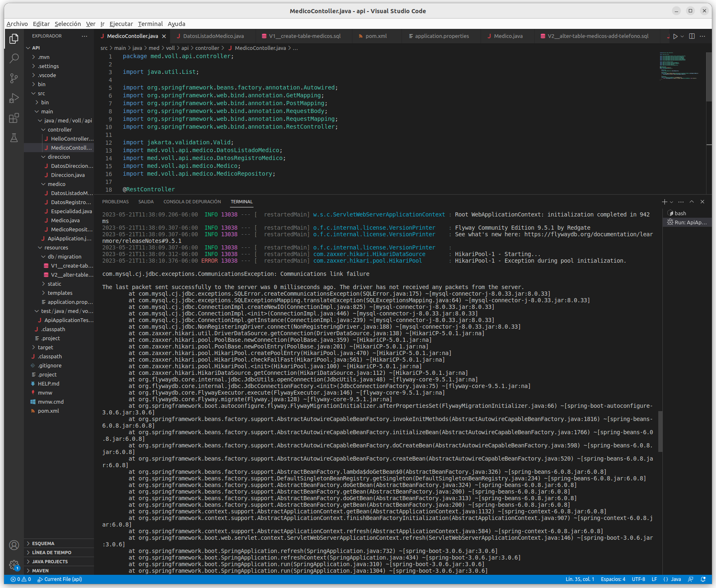Open Source Control view icon
The image size is (716, 588).
click(x=14, y=78)
